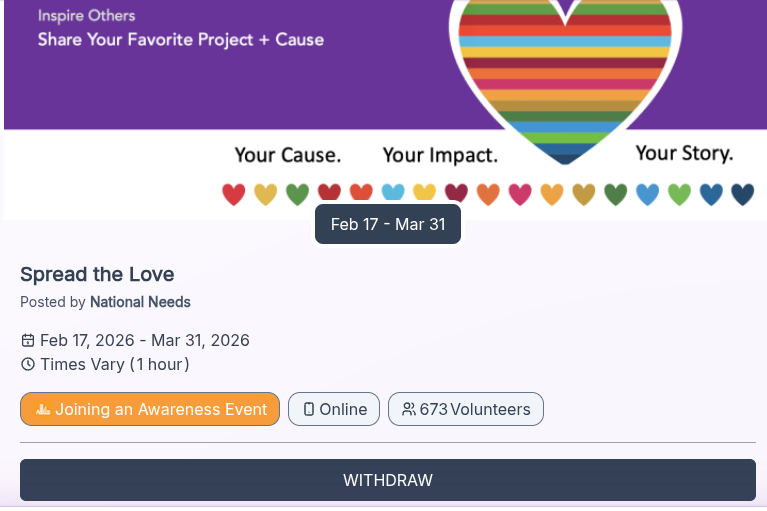Click the Your Story. caption
Screen dimensions: 767x511
click(684, 153)
